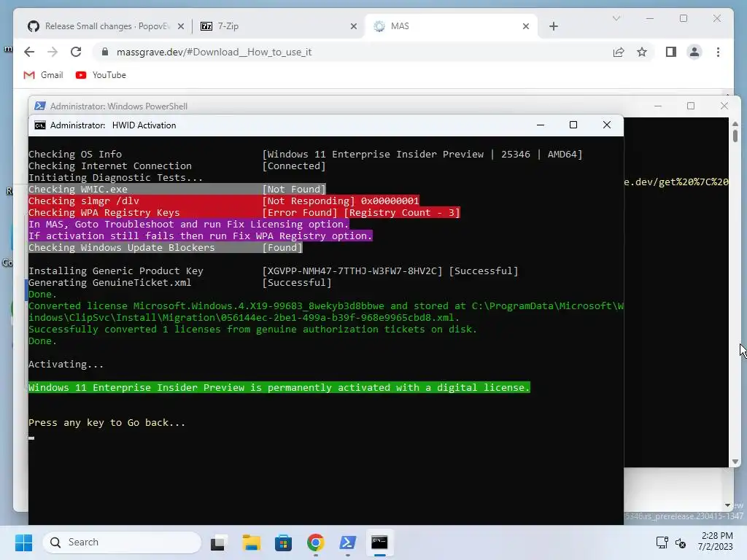Click the Chrome forward arrow
This screenshot has height=560, width=747.
53,52
